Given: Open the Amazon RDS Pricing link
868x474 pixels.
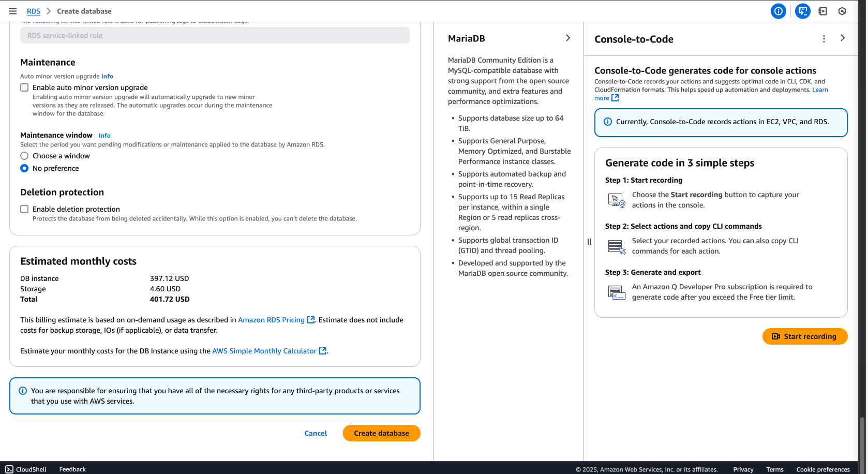Looking at the screenshot, I should coord(271,320).
